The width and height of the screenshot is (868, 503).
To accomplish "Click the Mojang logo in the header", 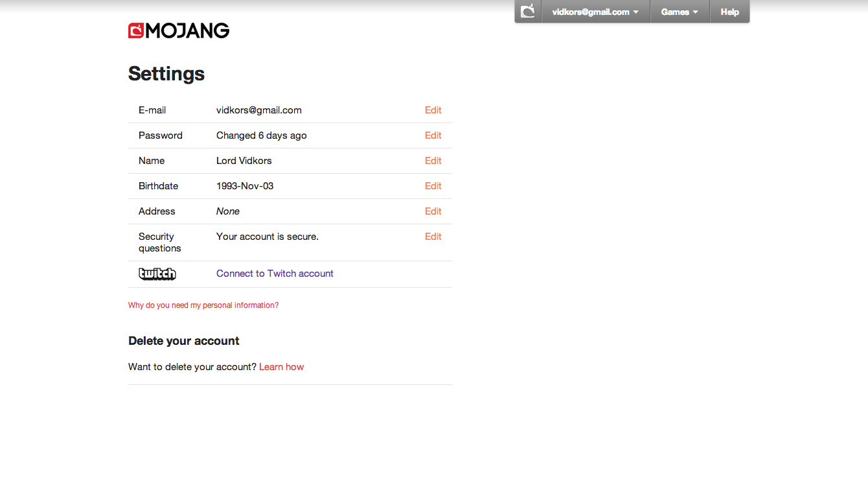I will click(x=179, y=30).
